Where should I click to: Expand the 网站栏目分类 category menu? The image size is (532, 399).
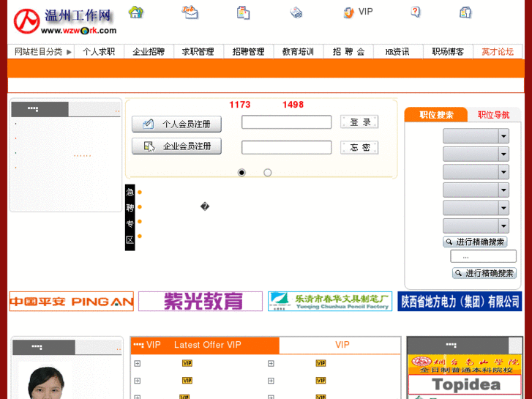click(41, 52)
